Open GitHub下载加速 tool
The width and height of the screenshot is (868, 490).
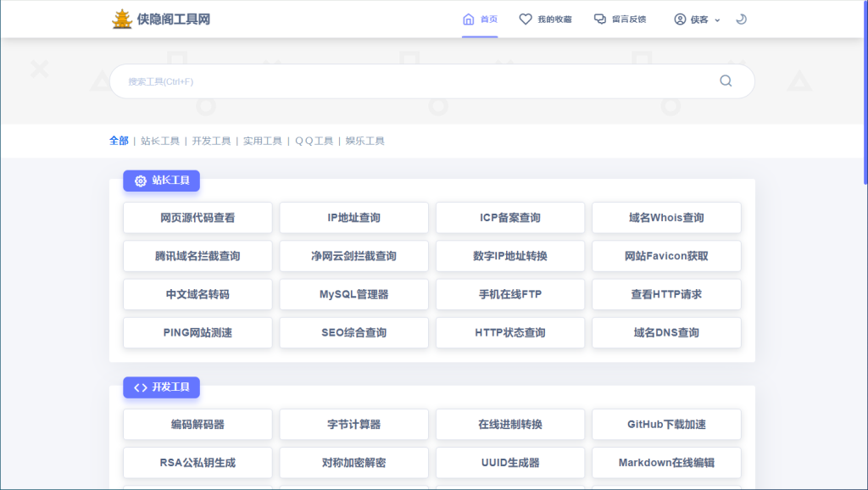click(666, 425)
